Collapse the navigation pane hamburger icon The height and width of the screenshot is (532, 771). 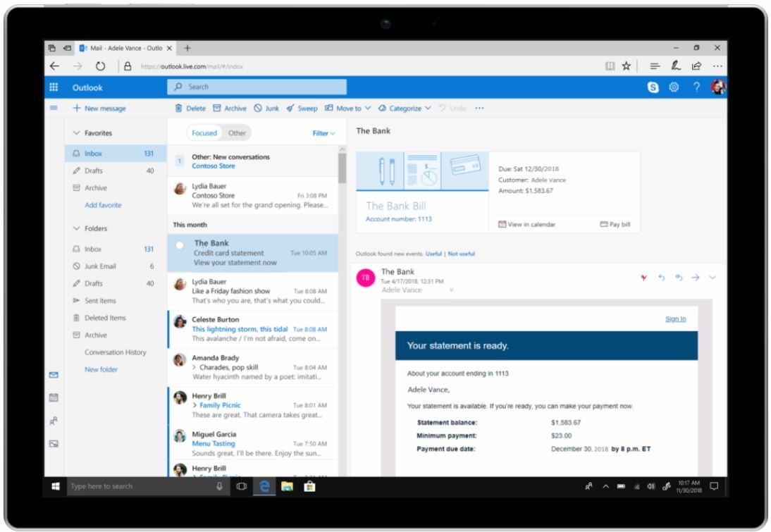pos(54,108)
